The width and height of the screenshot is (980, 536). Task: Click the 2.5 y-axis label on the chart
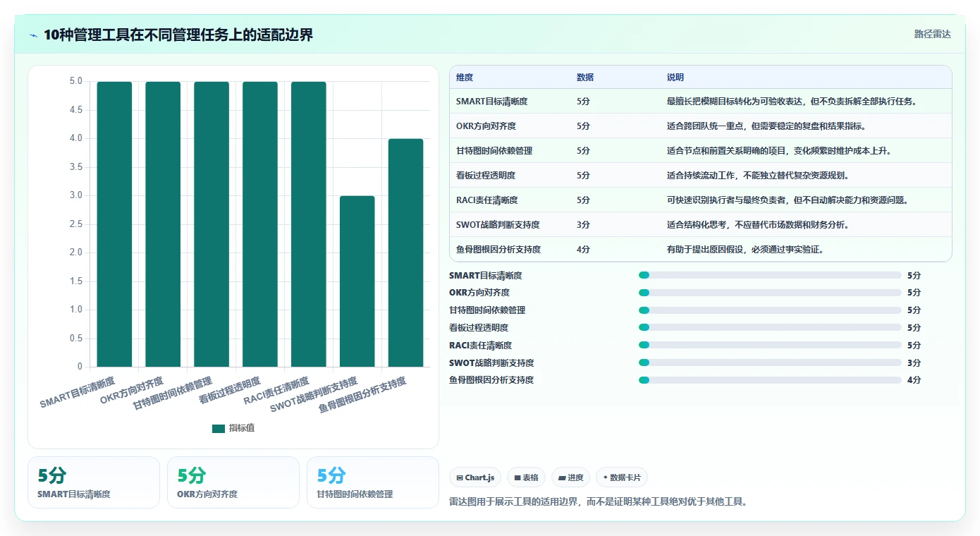point(75,224)
